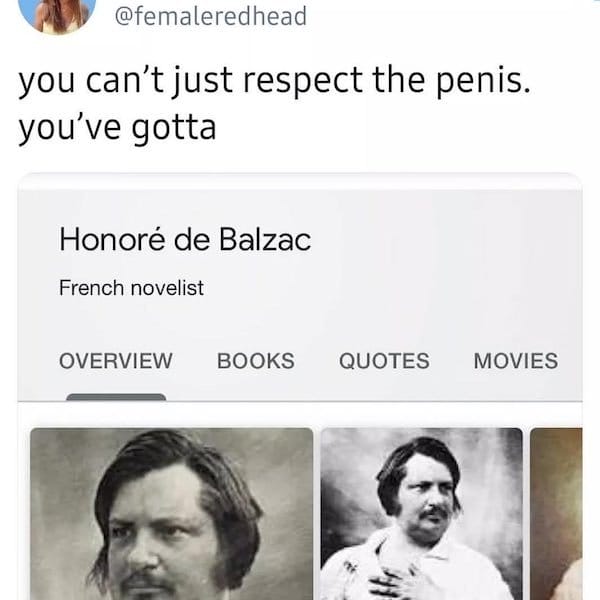Click the Honoré de Balzac title

(185, 240)
